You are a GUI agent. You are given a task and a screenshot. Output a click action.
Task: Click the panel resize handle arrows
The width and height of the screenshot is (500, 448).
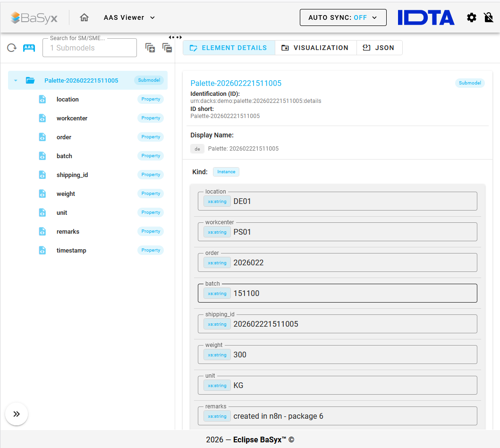point(175,37)
